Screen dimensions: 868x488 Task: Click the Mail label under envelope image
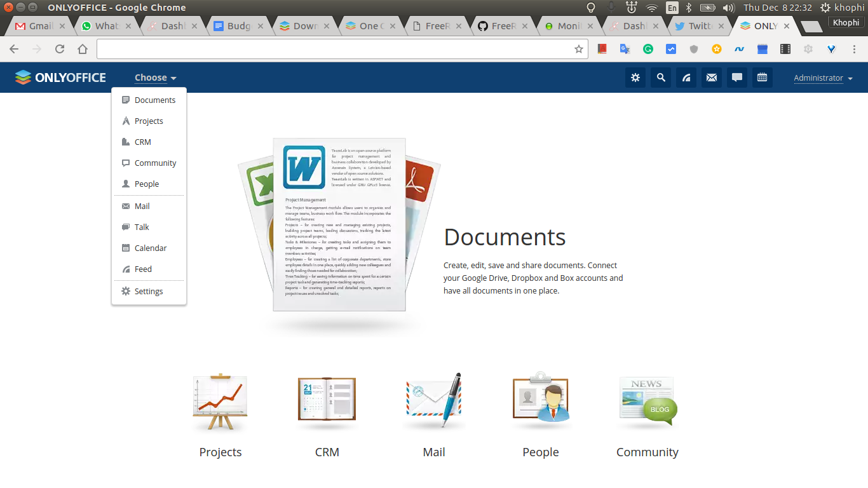click(x=433, y=452)
